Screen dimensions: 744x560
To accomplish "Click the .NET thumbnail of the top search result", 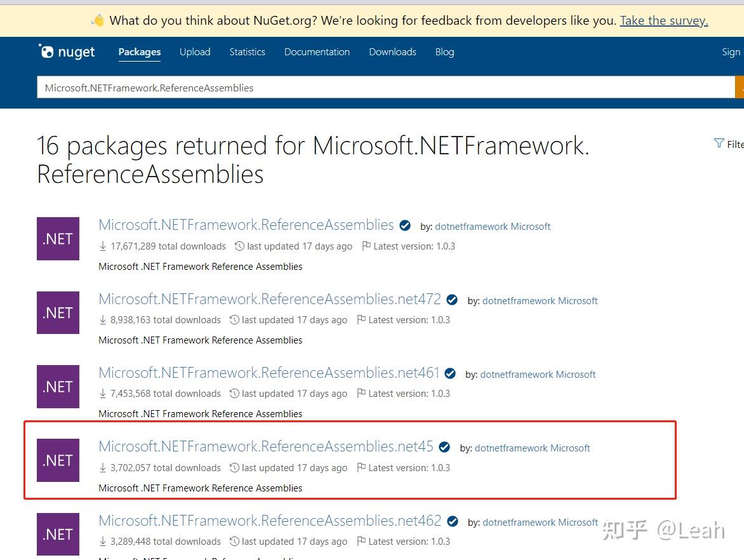I will coord(58,239).
